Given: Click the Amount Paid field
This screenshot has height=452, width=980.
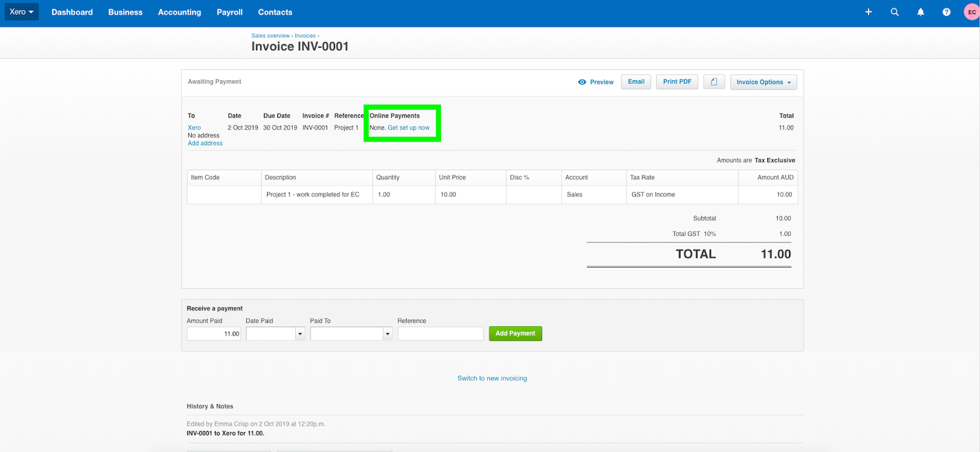Looking at the screenshot, I should [x=214, y=334].
